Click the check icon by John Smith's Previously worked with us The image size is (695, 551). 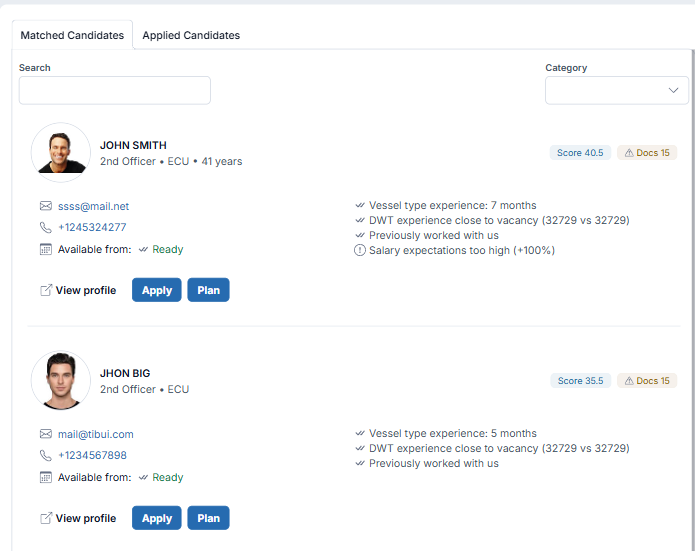[360, 235]
